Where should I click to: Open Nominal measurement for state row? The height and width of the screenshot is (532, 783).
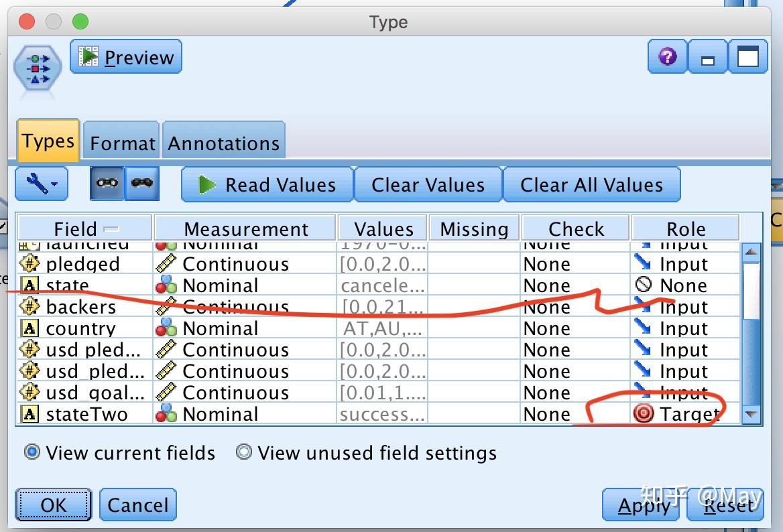245,285
